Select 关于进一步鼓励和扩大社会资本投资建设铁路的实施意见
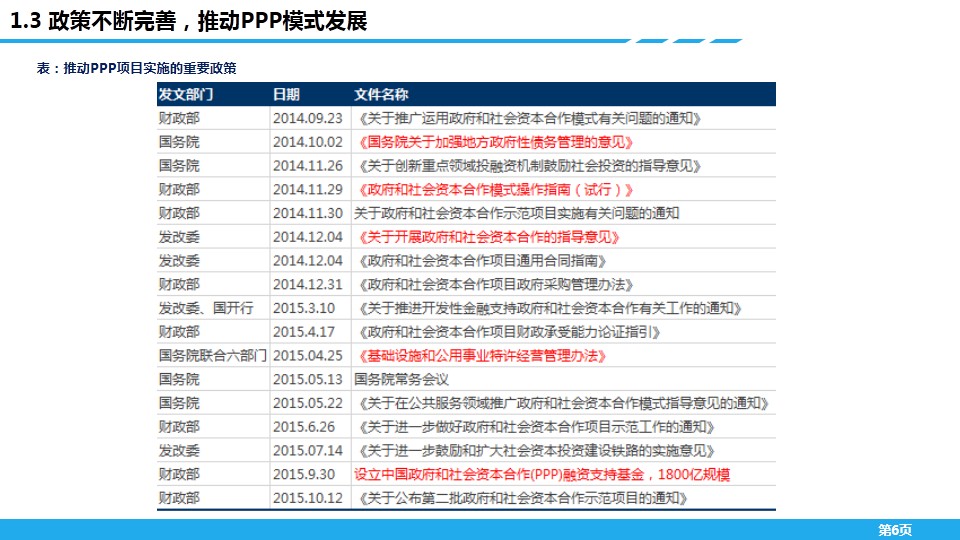The width and height of the screenshot is (960, 540). coord(536,451)
